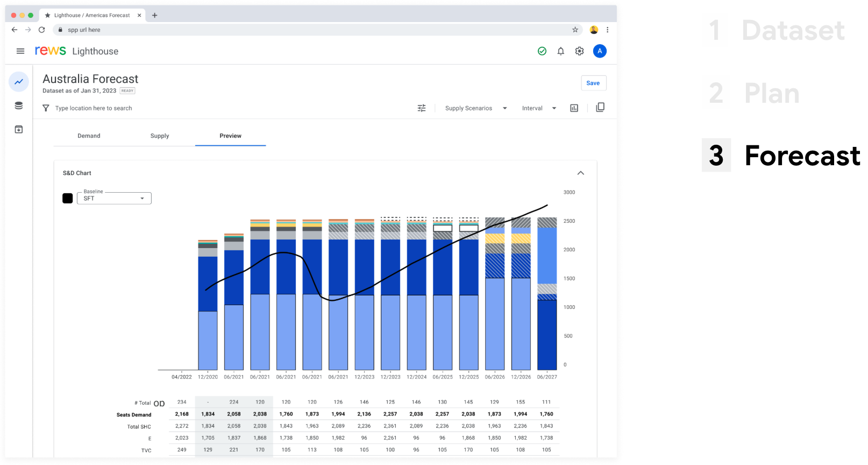868x465 pixels.
Task: Click the 06/2025 axis label
Action: coord(443,377)
